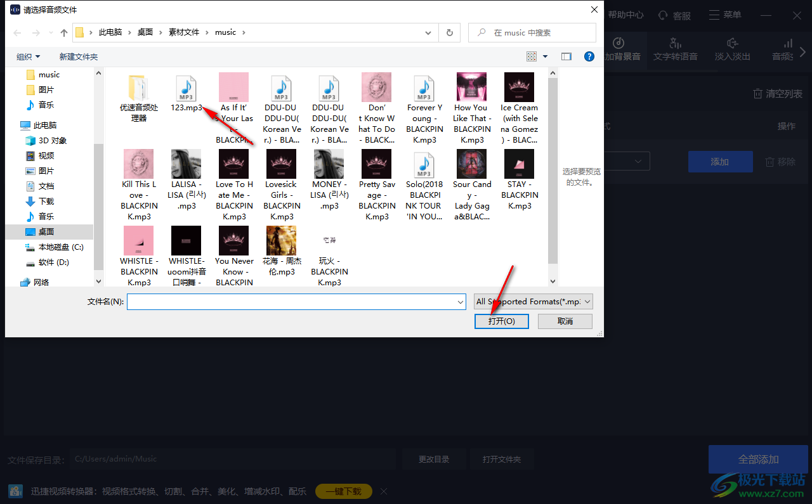812x504 pixels.
Task: Select WHISTLE - BLACKPINK.mp3 file
Action: click(138, 256)
